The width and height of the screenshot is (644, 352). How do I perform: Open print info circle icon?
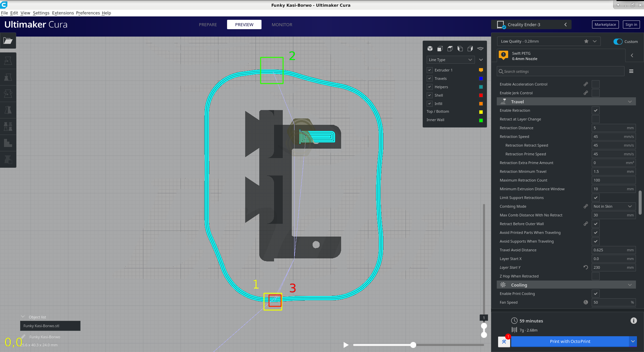634,321
